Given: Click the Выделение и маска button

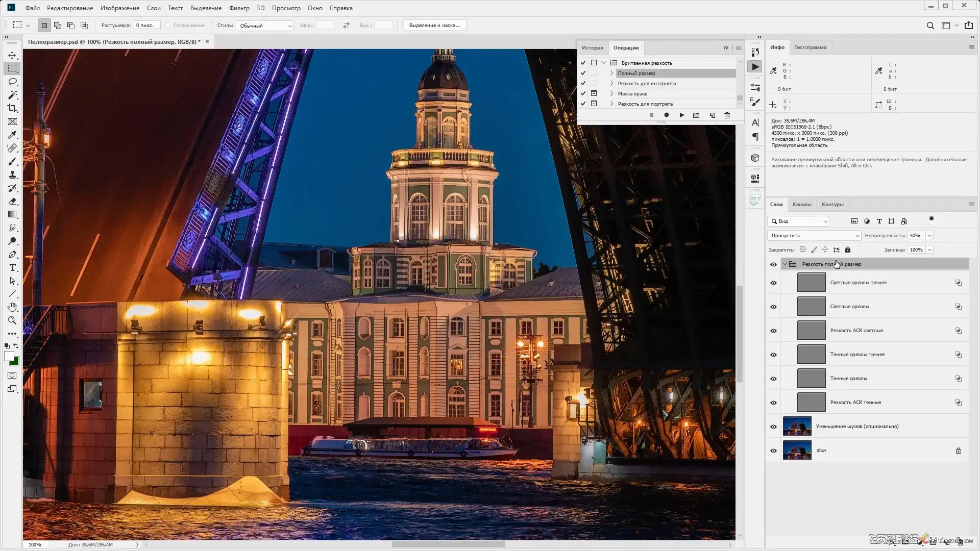Looking at the screenshot, I should (434, 26).
